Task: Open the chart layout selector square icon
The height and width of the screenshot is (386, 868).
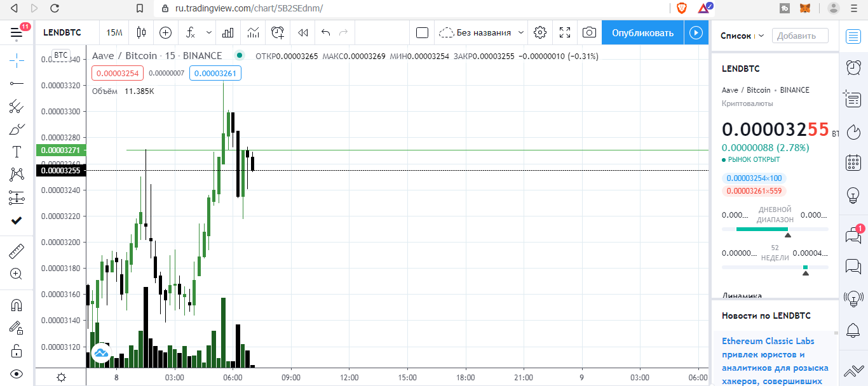Action: point(422,32)
